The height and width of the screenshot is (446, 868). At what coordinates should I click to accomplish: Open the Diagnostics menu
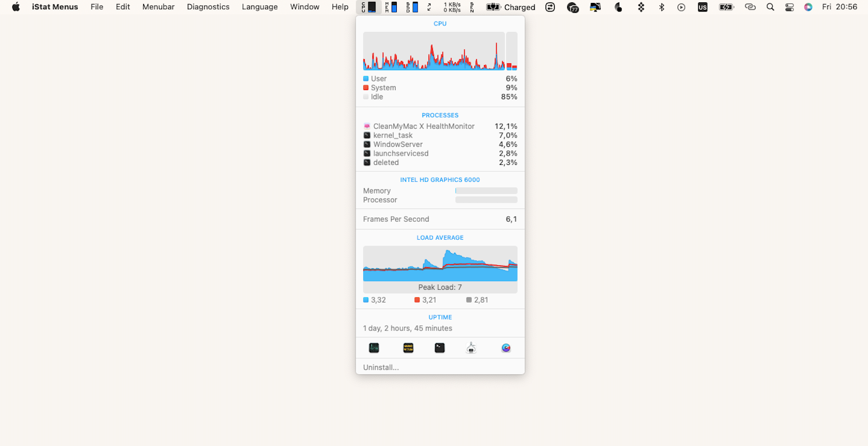click(x=208, y=7)
